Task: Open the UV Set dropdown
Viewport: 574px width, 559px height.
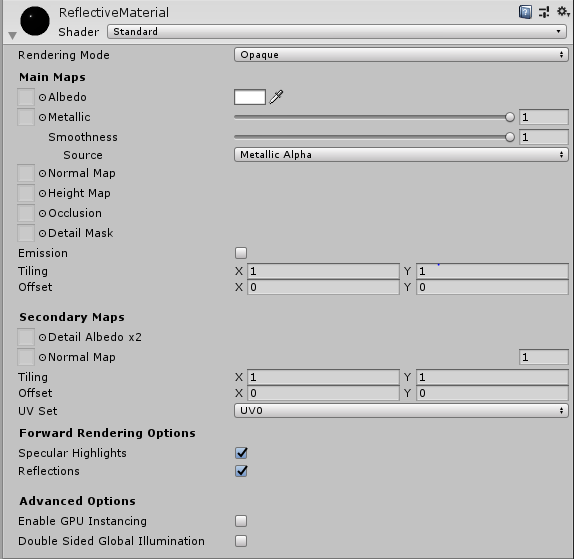Action: pyautogui.click(x=401, y=411)
